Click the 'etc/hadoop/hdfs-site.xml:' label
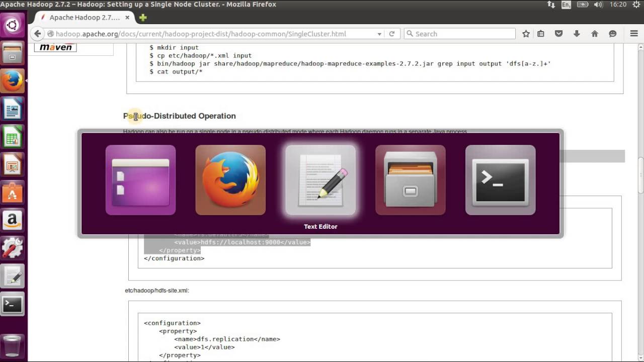Screen dimensions: 644x362 point(157,291)
